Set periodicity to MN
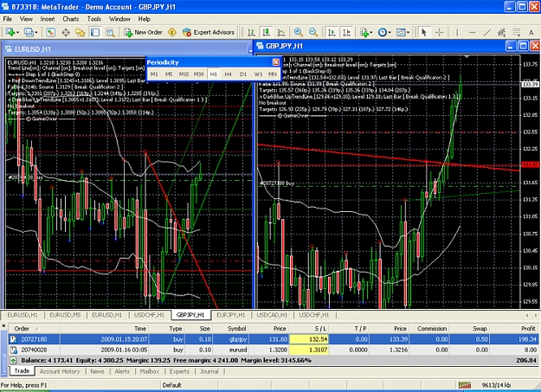541x392 pixels. [273, 74]
